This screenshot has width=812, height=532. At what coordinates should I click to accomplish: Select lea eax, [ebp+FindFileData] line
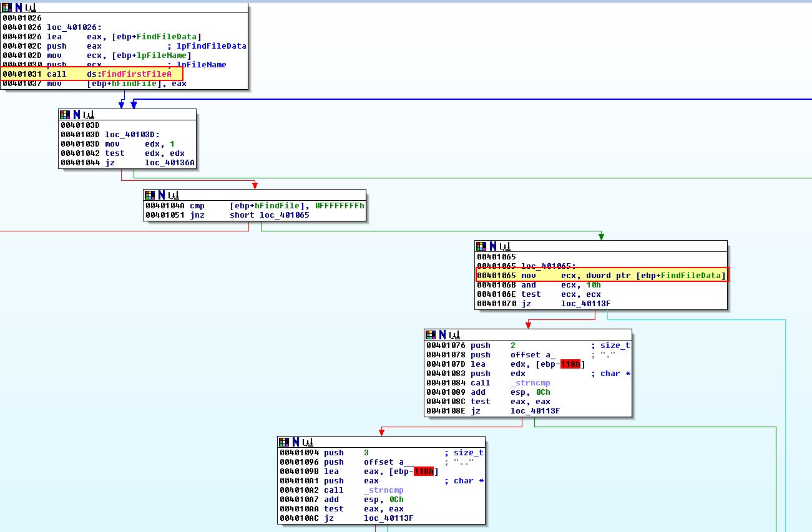102,37
